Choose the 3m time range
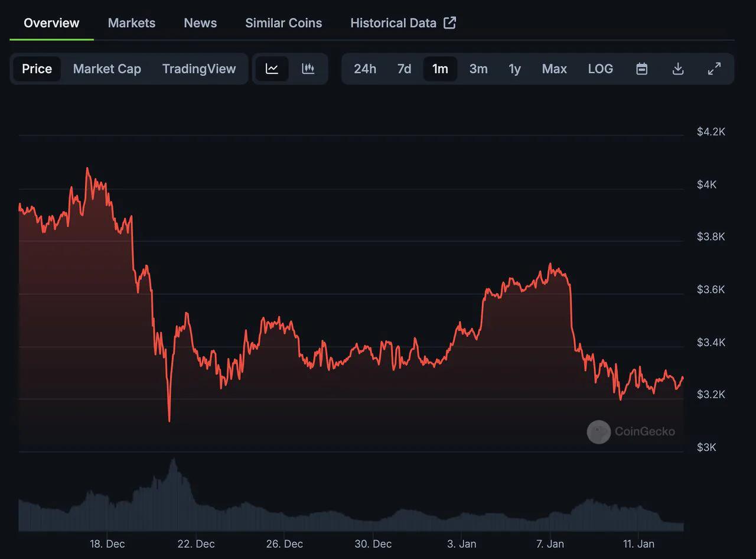The image size is (756, 559). point(478,69)
